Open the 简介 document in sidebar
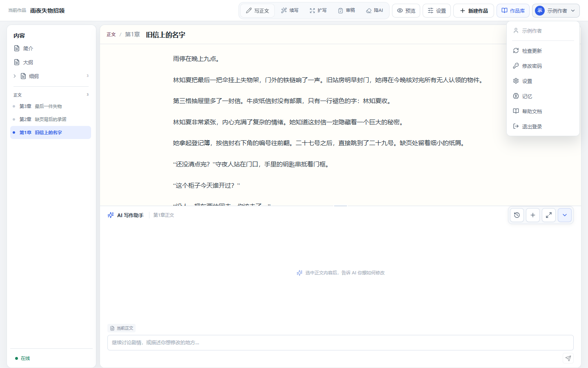Image resolution: width=588 pixels, height=368 pixels. tap(51, 48)
